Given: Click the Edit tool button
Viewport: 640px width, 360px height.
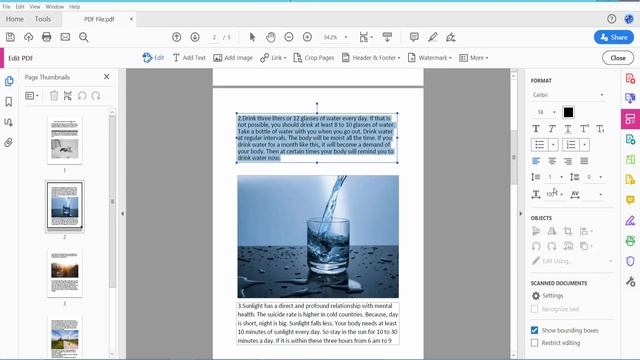Looking at the screenshot, I should tap(153, 58).
